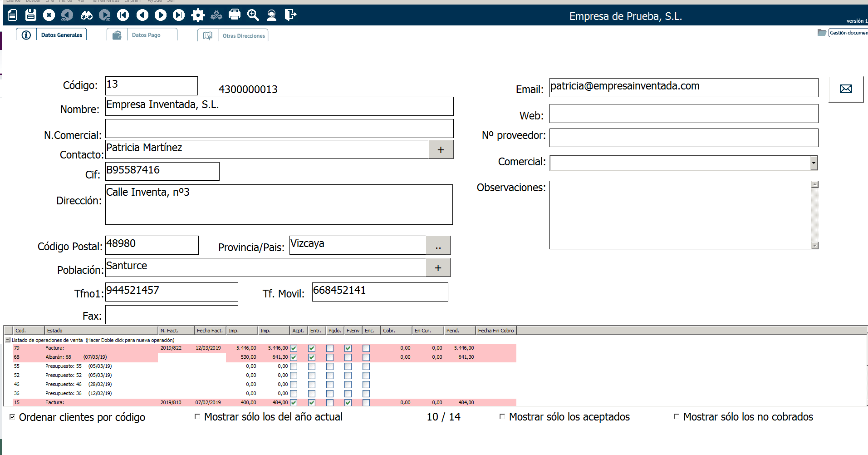The height and width of the screenshot is (455, 868).
Task: Click the Gestión documental button
Action: click(x=848, y=33)
